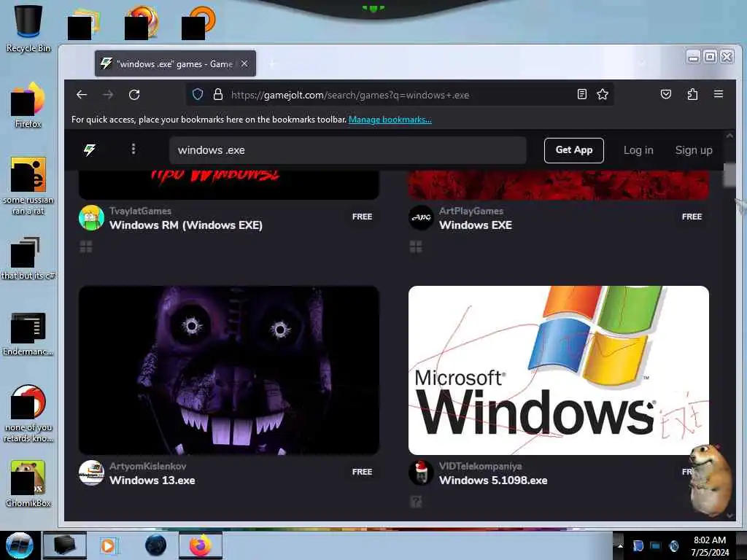The image size is (747, 560).
Task: Toggle reader view in the address bar
Action: coord(581,94)
